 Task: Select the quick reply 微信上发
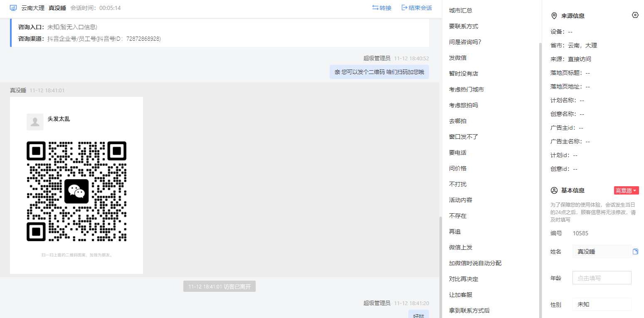point(461,247)
